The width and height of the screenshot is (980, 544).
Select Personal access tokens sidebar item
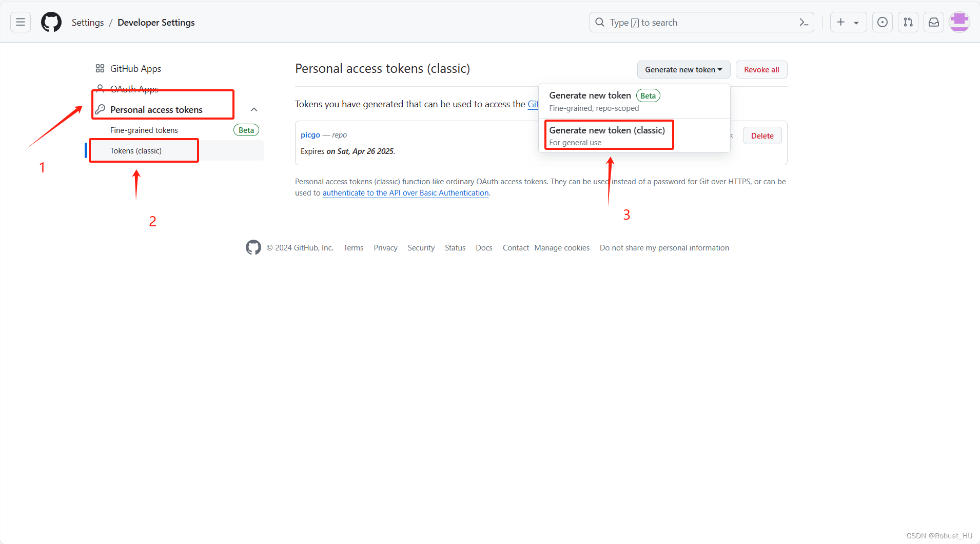[177, 109]
